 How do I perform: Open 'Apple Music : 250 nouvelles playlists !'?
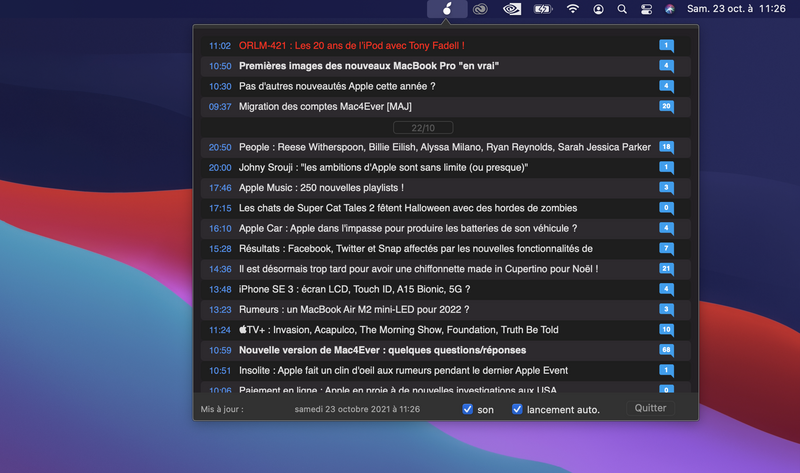click(x=321, y=188)
